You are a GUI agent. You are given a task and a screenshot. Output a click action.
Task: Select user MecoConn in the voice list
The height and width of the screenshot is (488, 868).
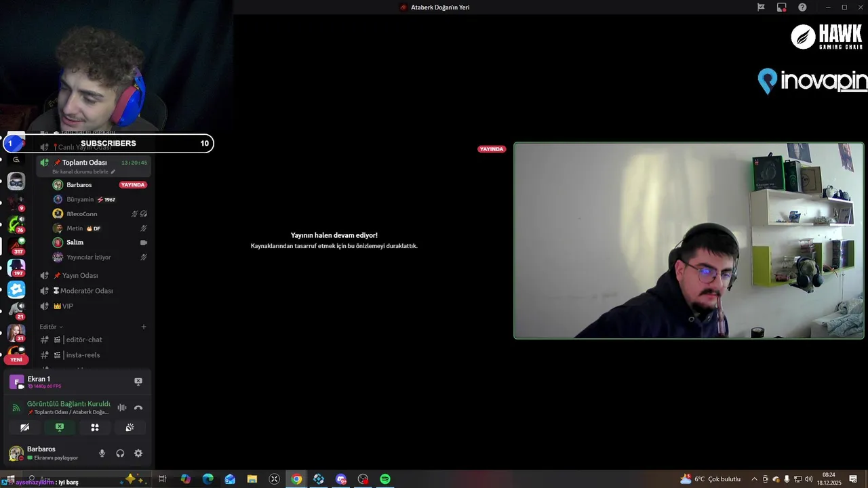tap(81, 214)
